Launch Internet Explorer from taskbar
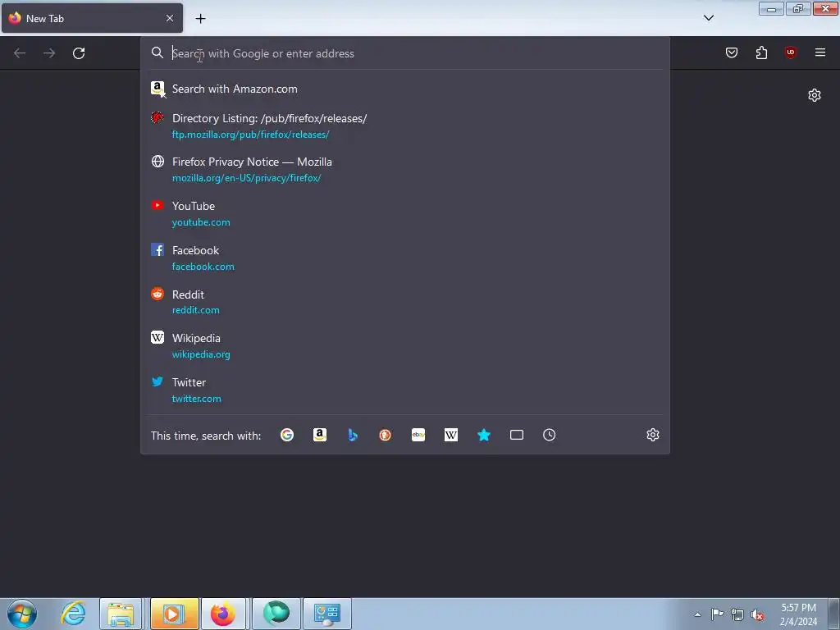Image resolution: width=840 pixels, height=630 pixels. pyautogui.click(x=73, y=614)
